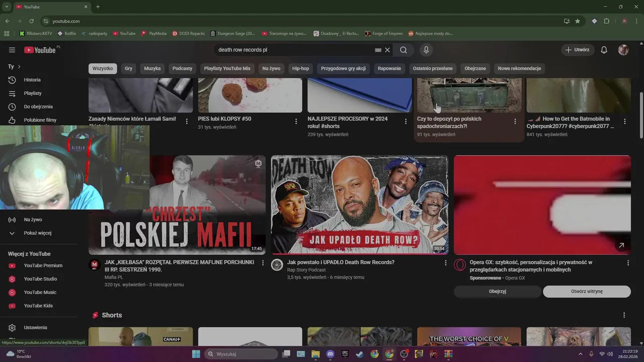Click the search input field

294,50
